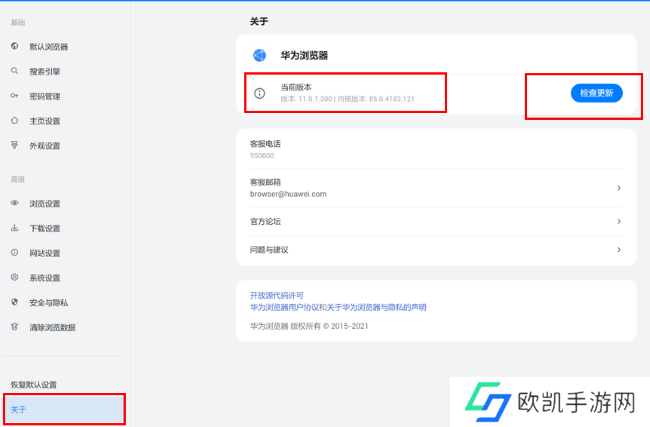Click the gear icon beside 系统设置
Image resolution: width=650 pixels, height=427 pixels.
click(15, 277)
